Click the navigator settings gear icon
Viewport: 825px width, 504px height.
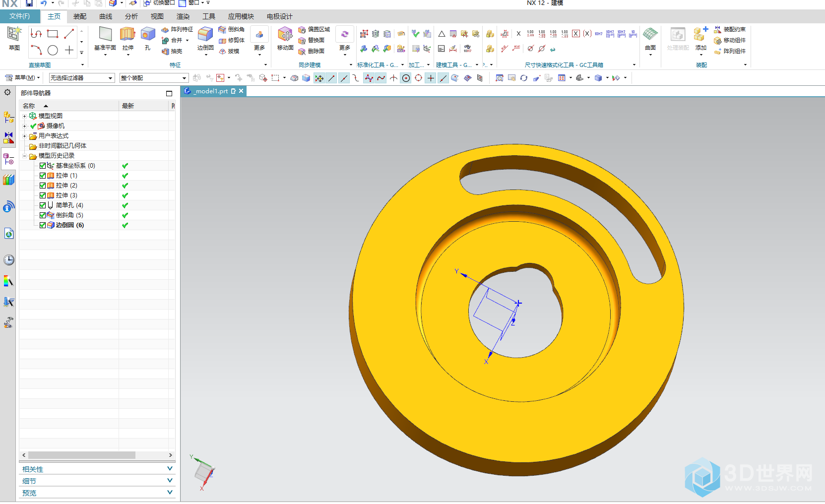[7, 92]
